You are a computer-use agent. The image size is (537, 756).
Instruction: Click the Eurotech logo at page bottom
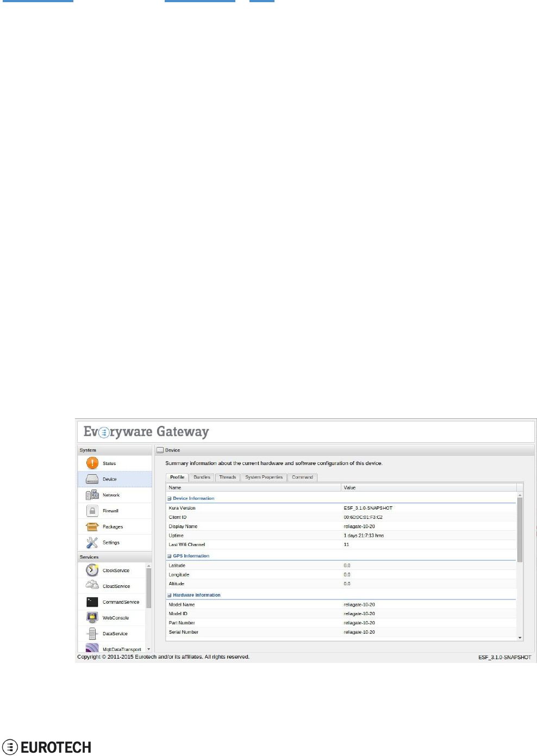(x=47, y=747)
